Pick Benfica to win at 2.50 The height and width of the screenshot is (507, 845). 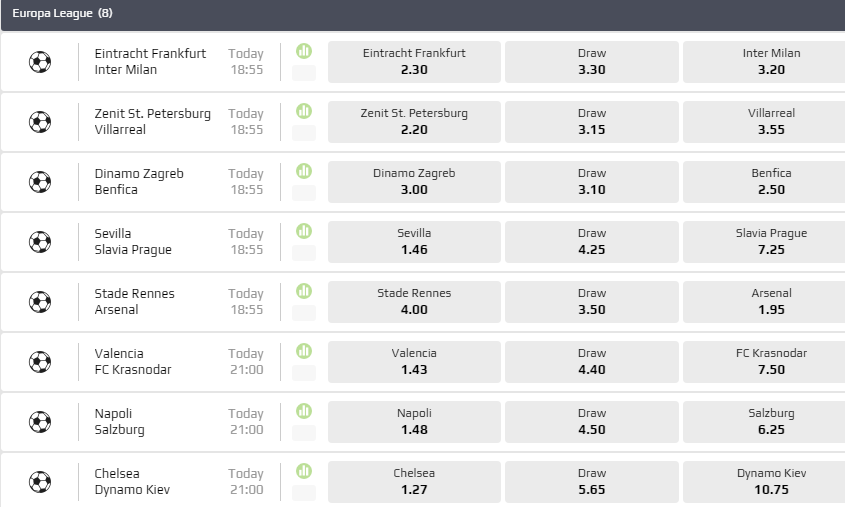(770, 182)
